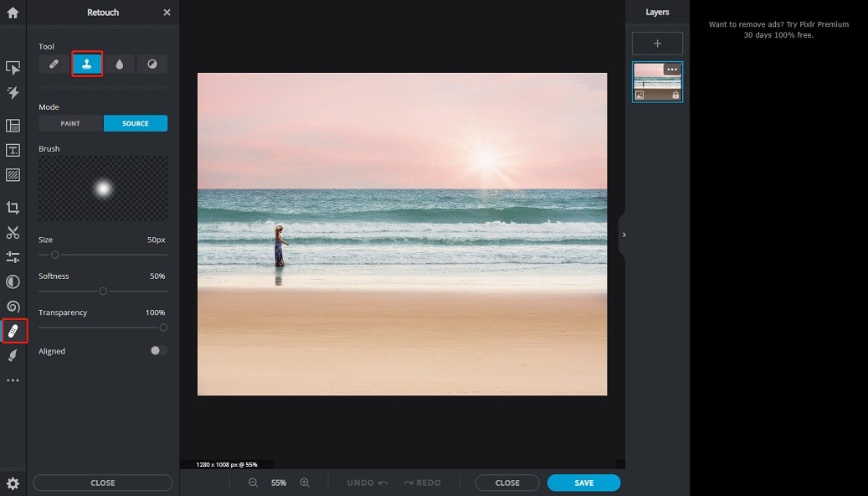The width and height of the screenshot is (868, 496).
Task: Open the Crop tool in the sidebar
Action: (14, 207)
